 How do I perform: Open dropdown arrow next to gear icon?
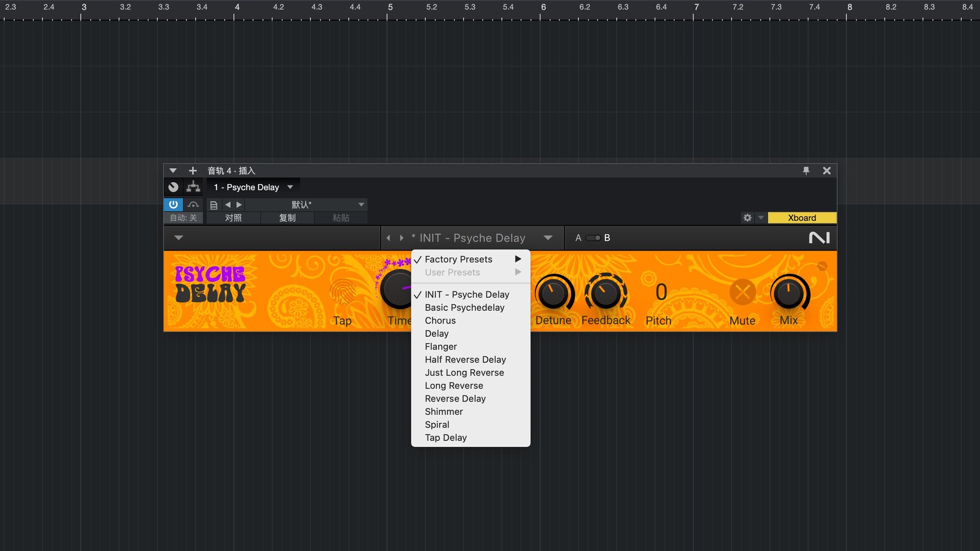tap(761, 218)
